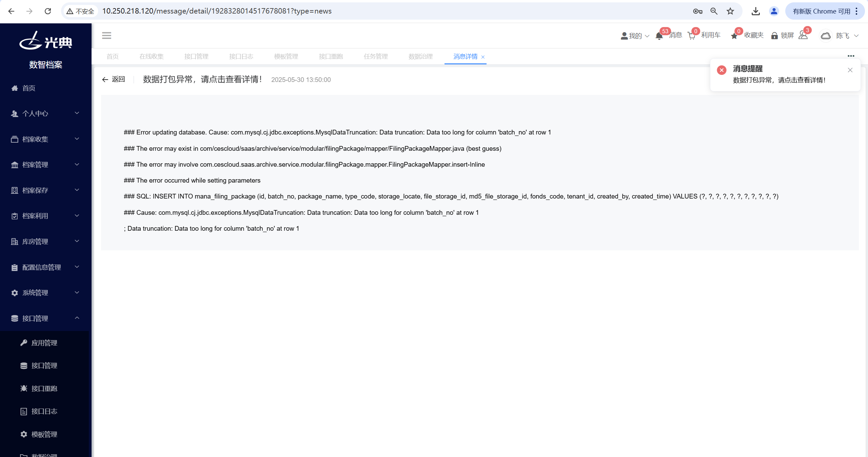Click the browser reload button
This screenshot has height=457, width=868.
48,11
